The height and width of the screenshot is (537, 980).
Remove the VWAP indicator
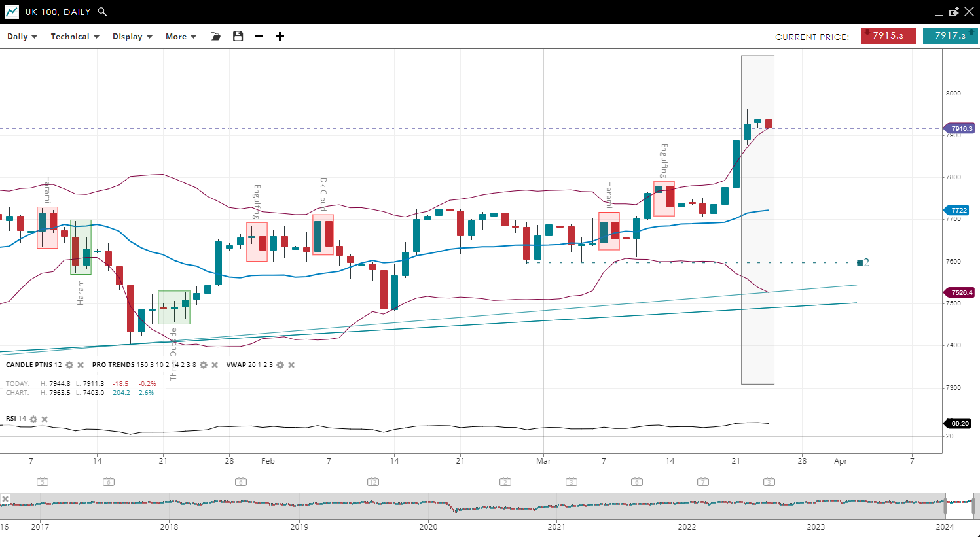[291, 365]
